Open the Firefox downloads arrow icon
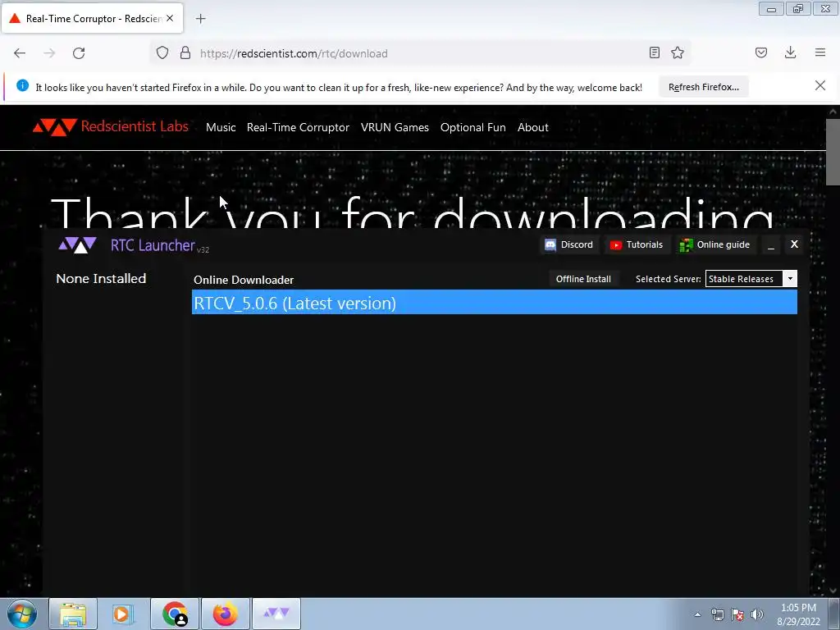The height and width of the screenshot is (630, 840). 790,52
